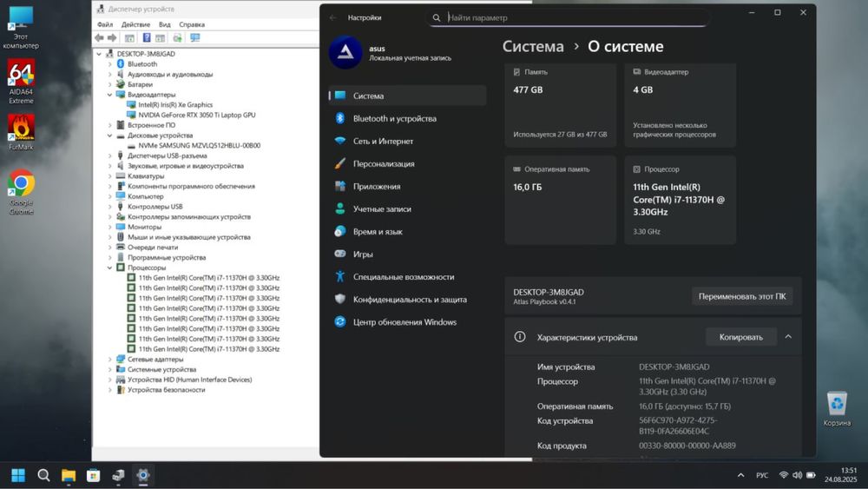Open Bluetooth и устройства settings
This screenshot has width=868, height=489.
coord(407,118)
